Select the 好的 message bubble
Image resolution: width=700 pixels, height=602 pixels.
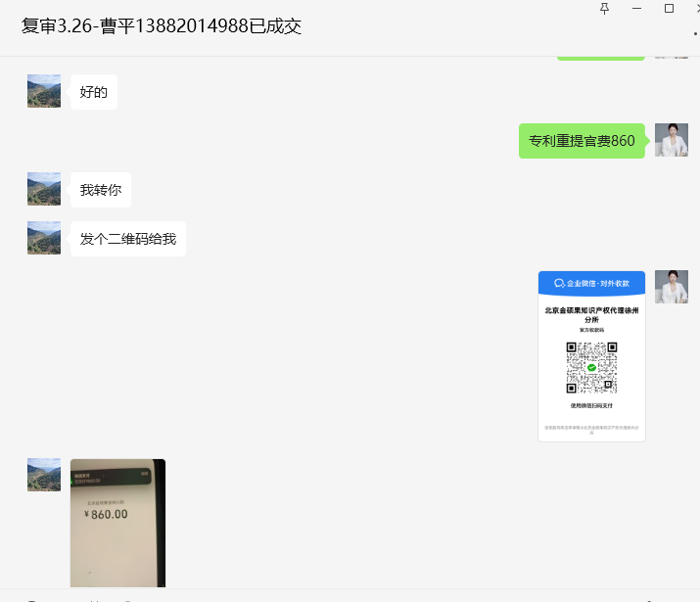94,92
